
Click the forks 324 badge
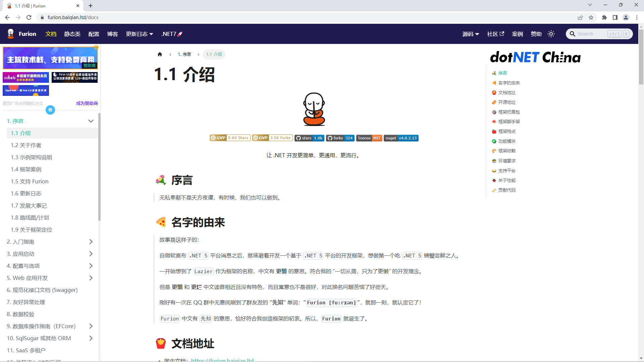340,138
